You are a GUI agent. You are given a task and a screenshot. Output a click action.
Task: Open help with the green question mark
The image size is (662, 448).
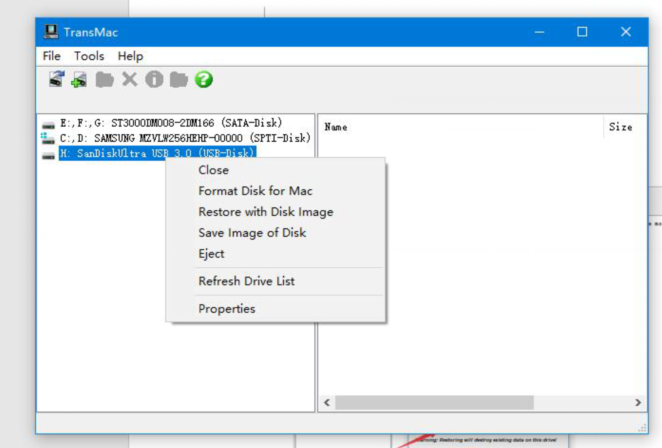(x=203, y=79)
